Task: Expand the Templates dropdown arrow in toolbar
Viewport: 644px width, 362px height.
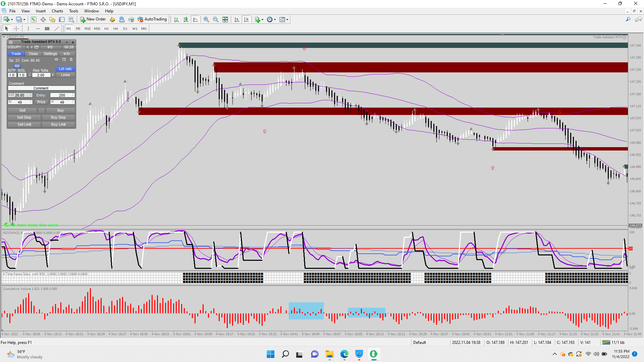Action: 287,19
